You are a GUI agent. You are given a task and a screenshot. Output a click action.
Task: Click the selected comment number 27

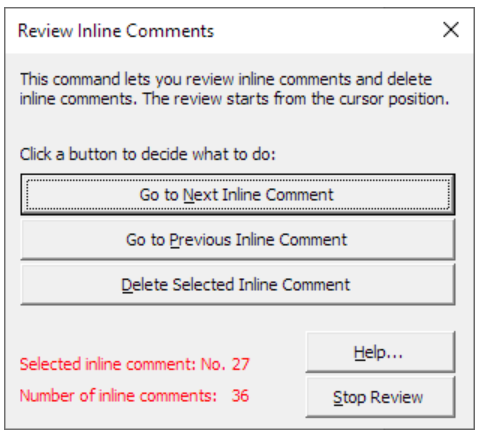[241, 364]
